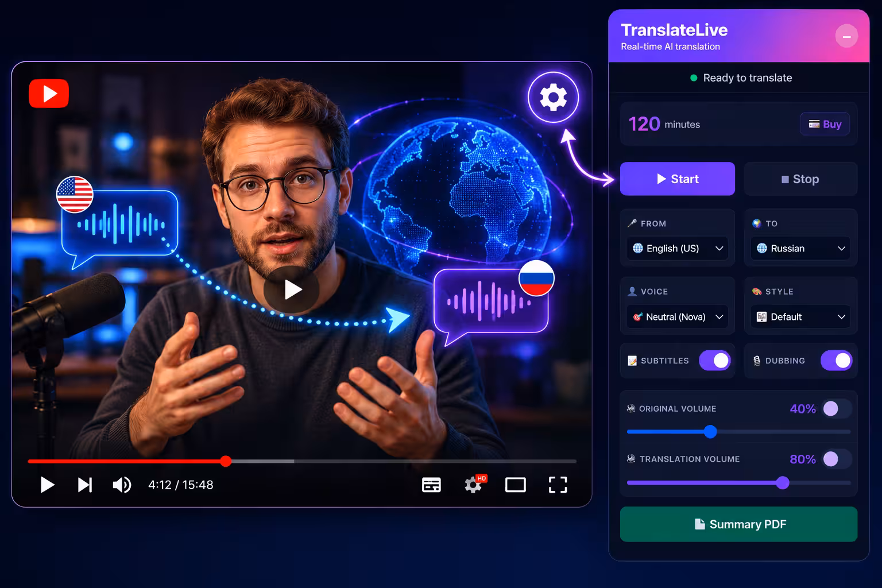Click the person icon next to VOICE
This screenshot has width=882, height=588.
point(632,292)
